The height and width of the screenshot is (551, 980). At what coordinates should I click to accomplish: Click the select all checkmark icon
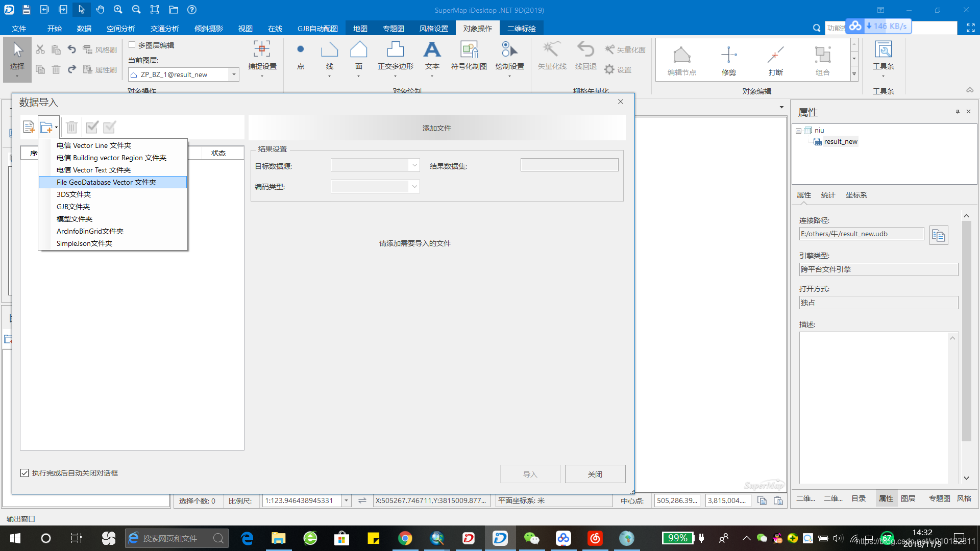92,127
